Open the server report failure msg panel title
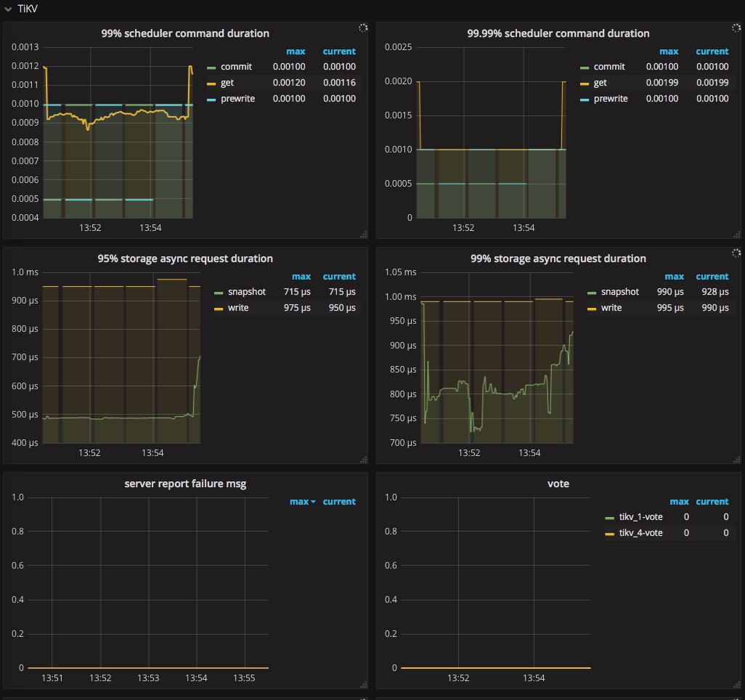The height and width of the screenshot is (700, 745). (185, 484)
